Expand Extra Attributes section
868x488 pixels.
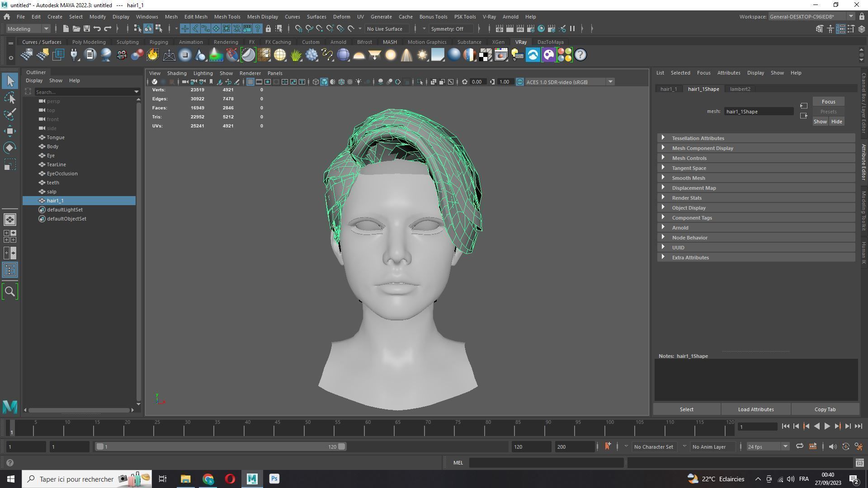pos(756,257)
